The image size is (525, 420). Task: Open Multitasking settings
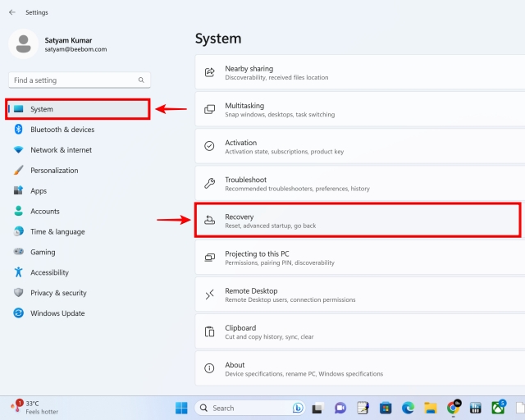tap(360, 110)
